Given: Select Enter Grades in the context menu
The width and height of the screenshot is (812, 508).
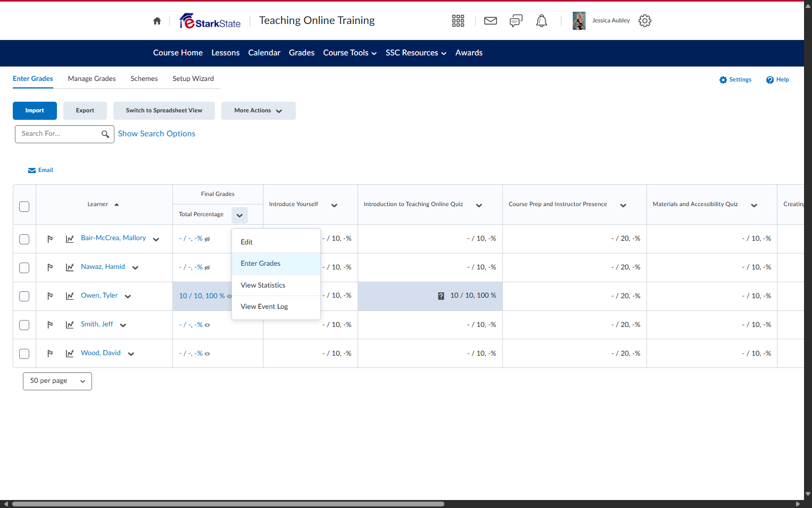Looking at the screenshot, I should 276,264.
